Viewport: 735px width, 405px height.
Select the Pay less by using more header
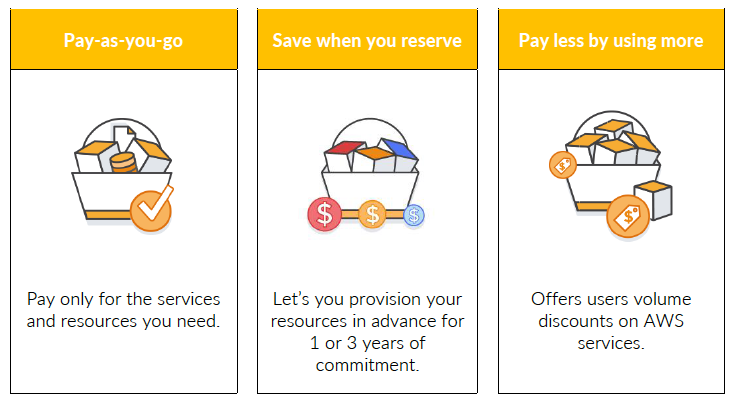610,41
